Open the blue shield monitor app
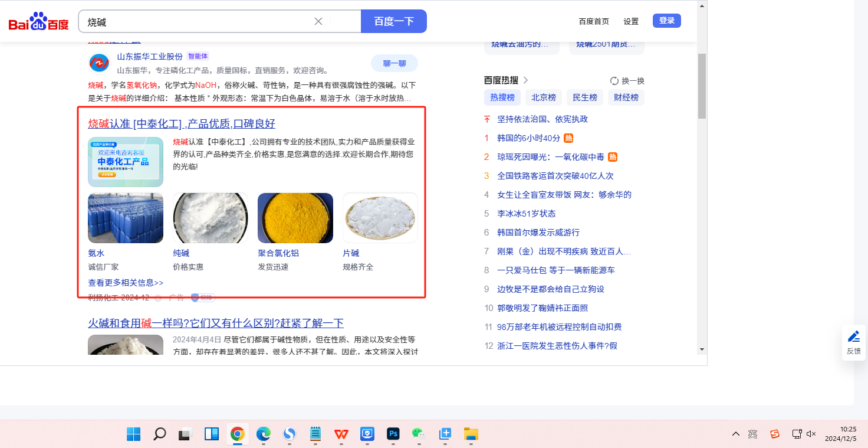Screen dimensions: 868x448 click(367, 434)
